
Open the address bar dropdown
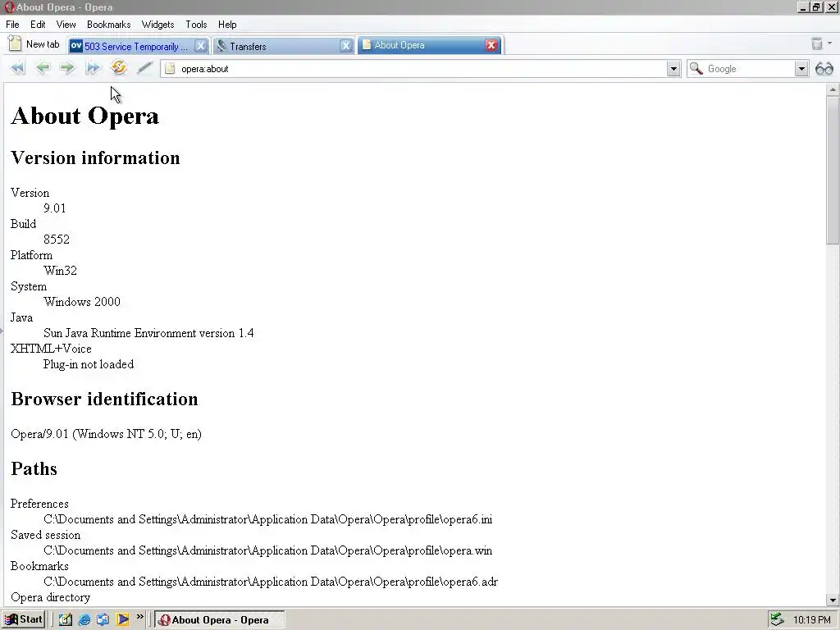tap(673, 69)
